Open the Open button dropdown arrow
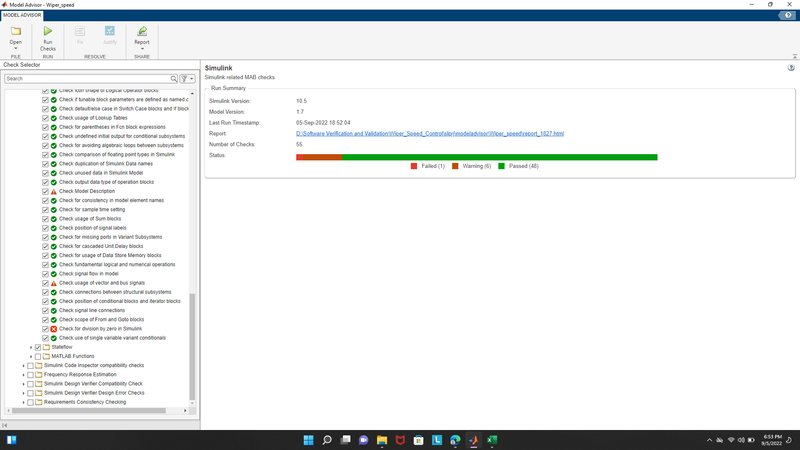Viewport: 800px width, 450px height. (16, 49)
